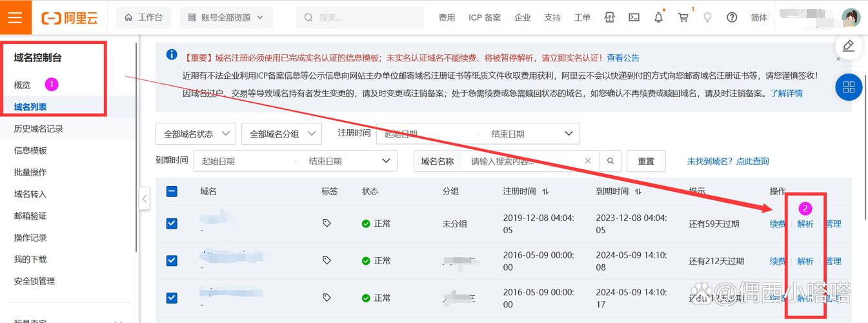Toggle the select-all checkbox in table header
This screenshot has width=868, height=323.
(172, 191)
